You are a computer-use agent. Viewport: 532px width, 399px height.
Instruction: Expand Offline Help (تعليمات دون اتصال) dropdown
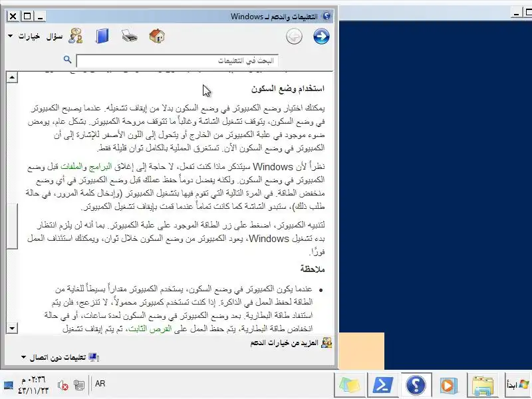[x=54, y=358]
